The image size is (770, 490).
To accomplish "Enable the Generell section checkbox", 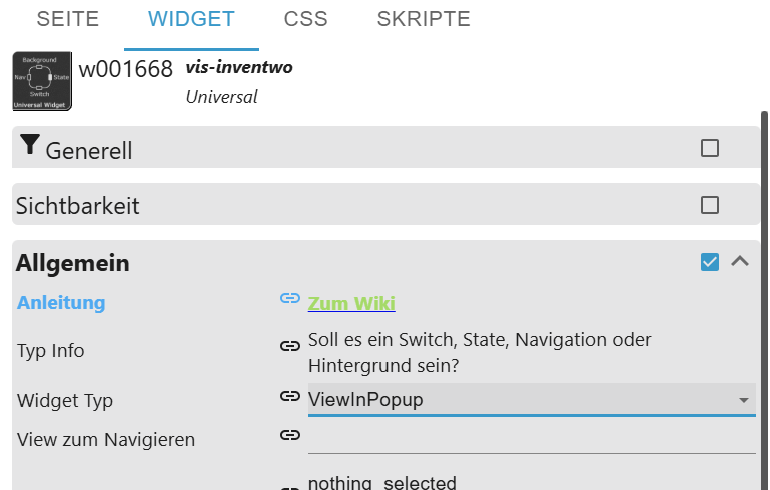I will pyautogui.click(x=710, y=148).
